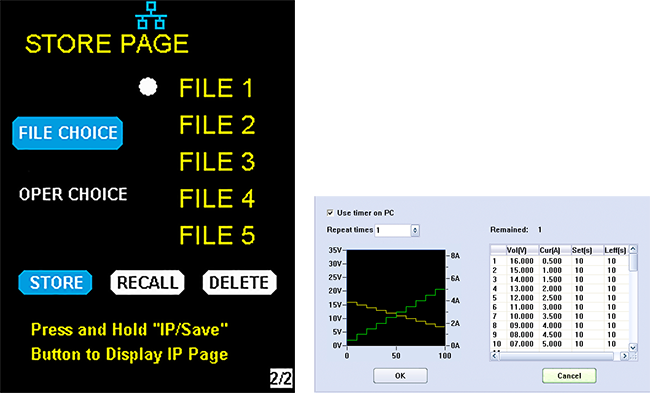Click inside the Repeat times field
This screenshot has height=393, width=650.
[393, 230]
